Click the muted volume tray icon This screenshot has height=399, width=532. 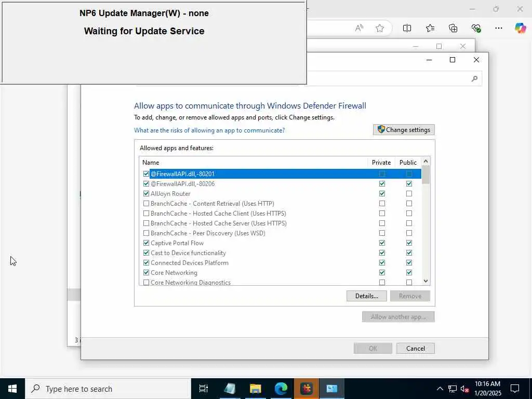pos(464,389)
